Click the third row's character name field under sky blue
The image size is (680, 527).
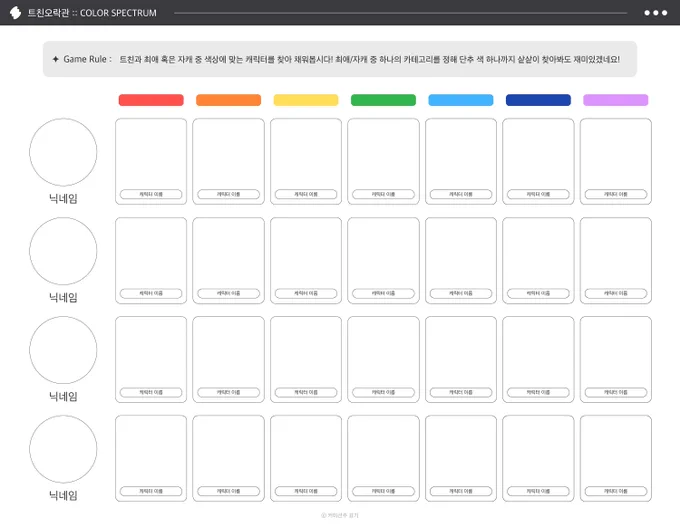461,392
